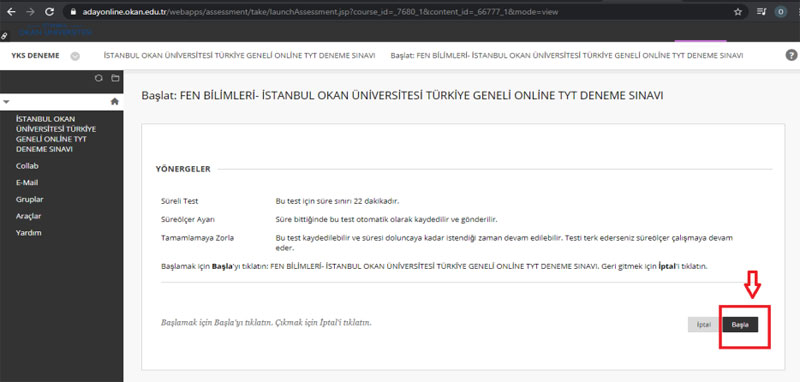Click the Süreölçer Ayarı label

click(x=188, y=219)
